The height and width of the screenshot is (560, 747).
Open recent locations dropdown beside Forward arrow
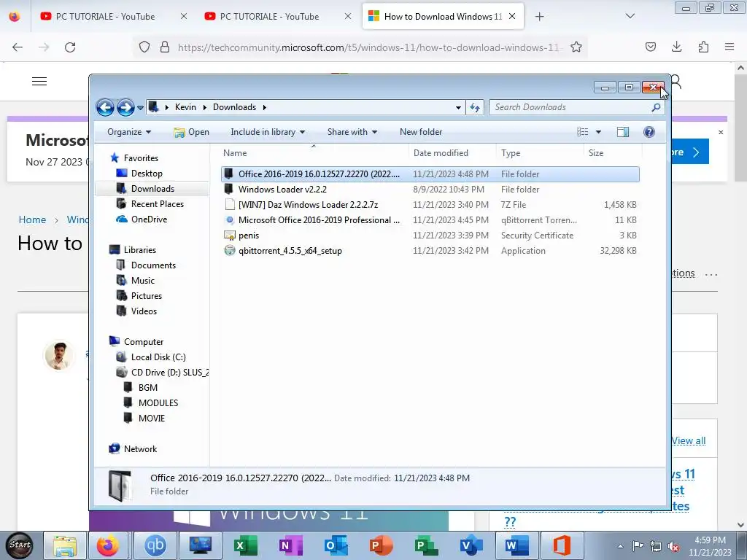click(140, 108)
